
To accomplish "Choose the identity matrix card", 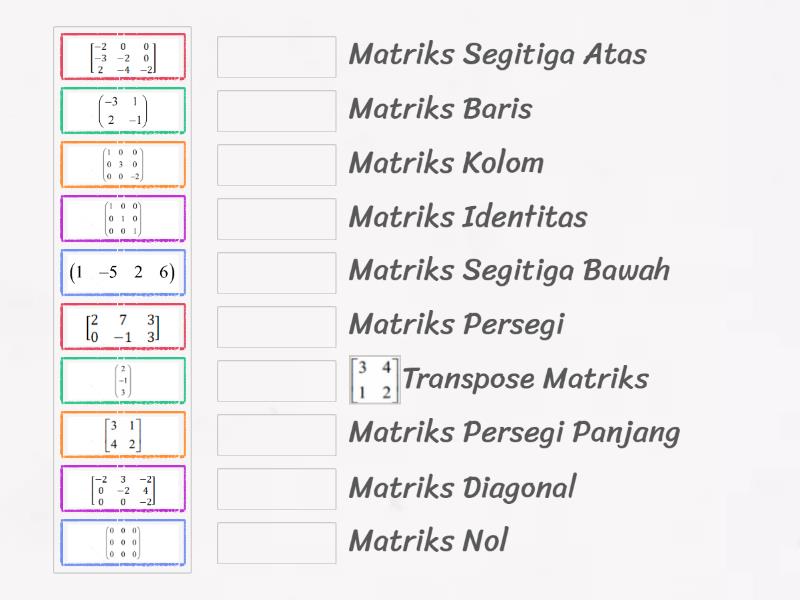I will [x=123, y=219].
